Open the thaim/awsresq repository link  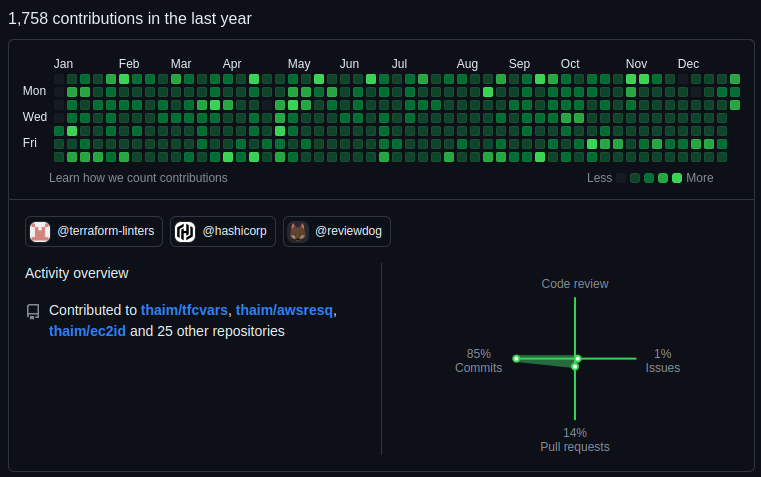284,310
